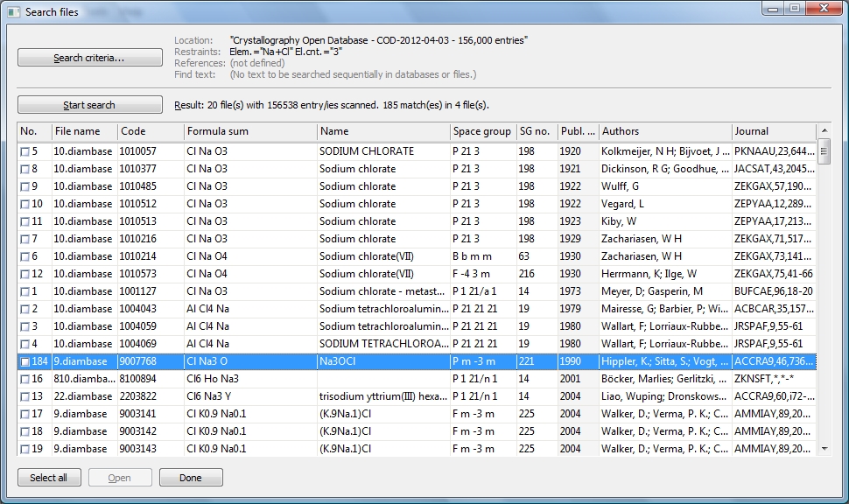Select the trisodium yttrium(III) entry row

pyautogui.click(x=383, y=396)
